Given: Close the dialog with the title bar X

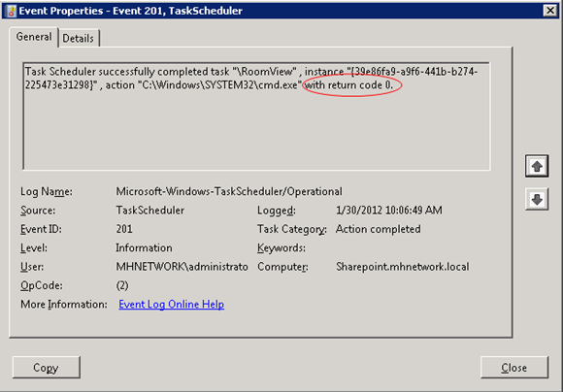Looking at the screenshot, I should [x=550, y=11].
